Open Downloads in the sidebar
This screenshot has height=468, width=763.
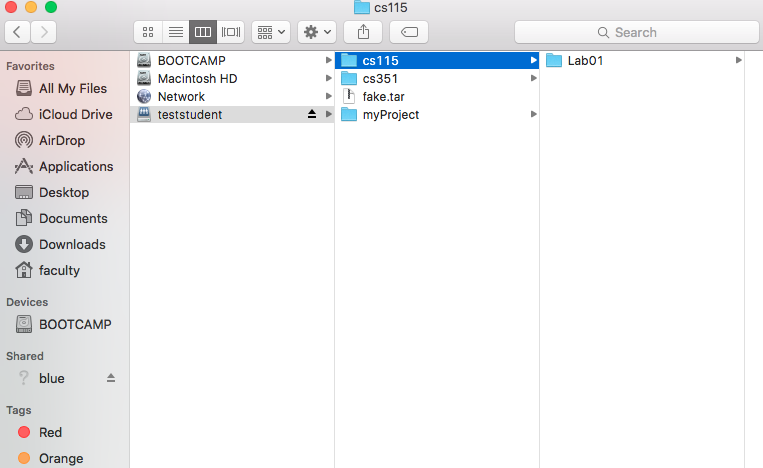[x=71, y=245]
